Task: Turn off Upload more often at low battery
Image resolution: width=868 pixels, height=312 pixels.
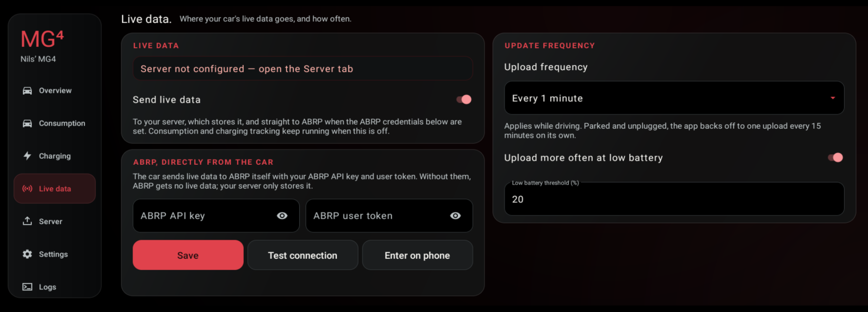Action: point(835,157)
